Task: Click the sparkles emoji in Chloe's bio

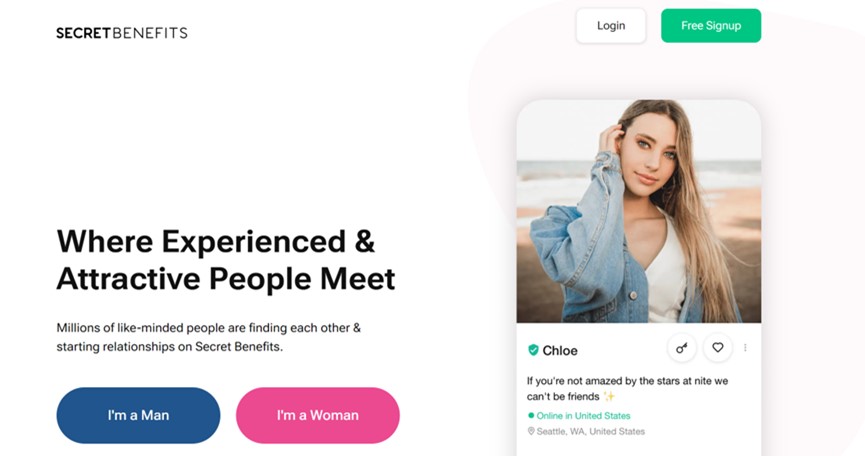Action: (609, 396)
